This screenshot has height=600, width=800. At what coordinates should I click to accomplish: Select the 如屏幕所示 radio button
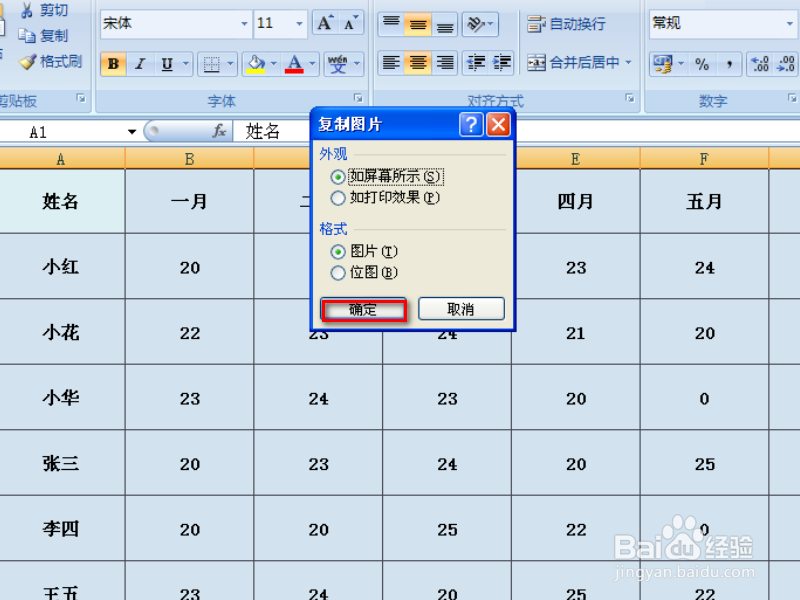tap(338, 179)
